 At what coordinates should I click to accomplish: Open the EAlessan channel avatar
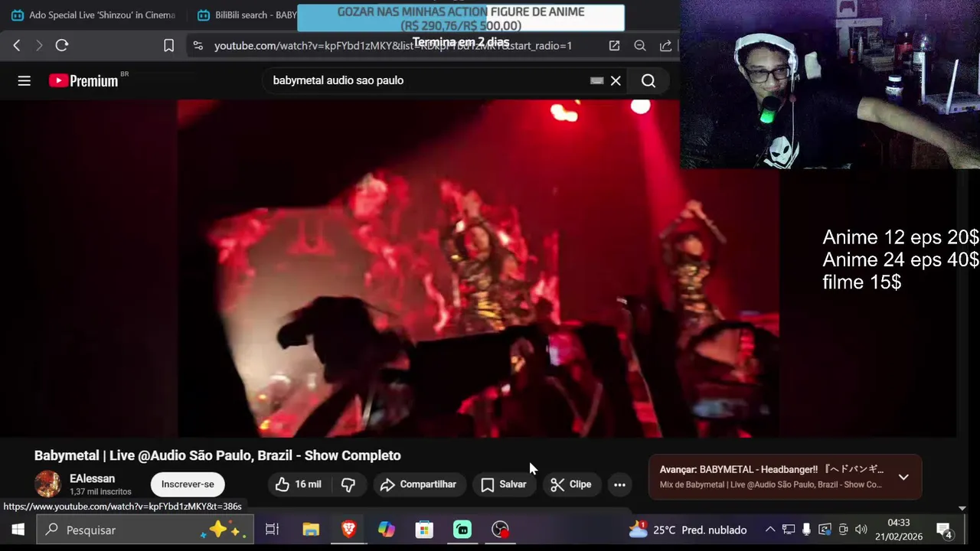click(x=47, y=484)
